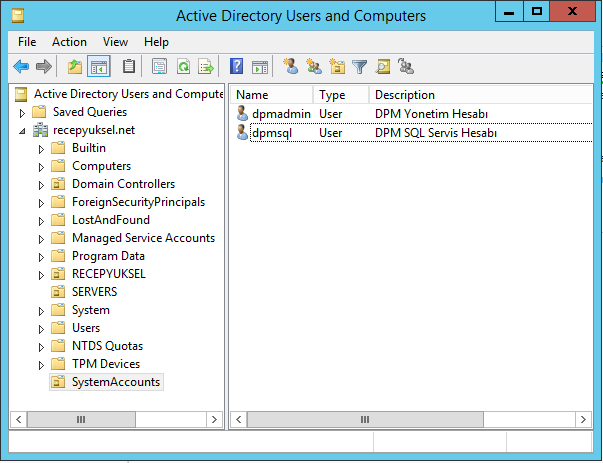The width and height of the screenshot is (603, 463).
Task: Minimize the Active Directory window
Action: [509, 11]
